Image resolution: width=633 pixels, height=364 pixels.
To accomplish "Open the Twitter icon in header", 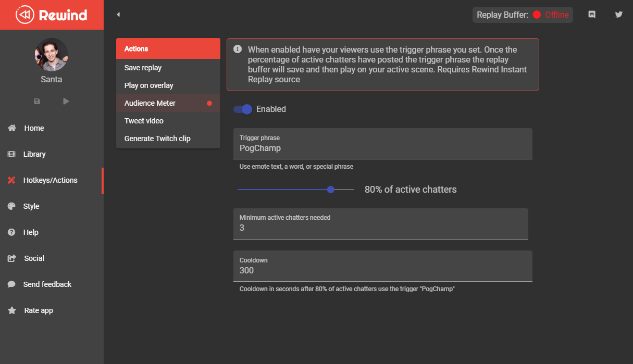I will coord(619,15).
